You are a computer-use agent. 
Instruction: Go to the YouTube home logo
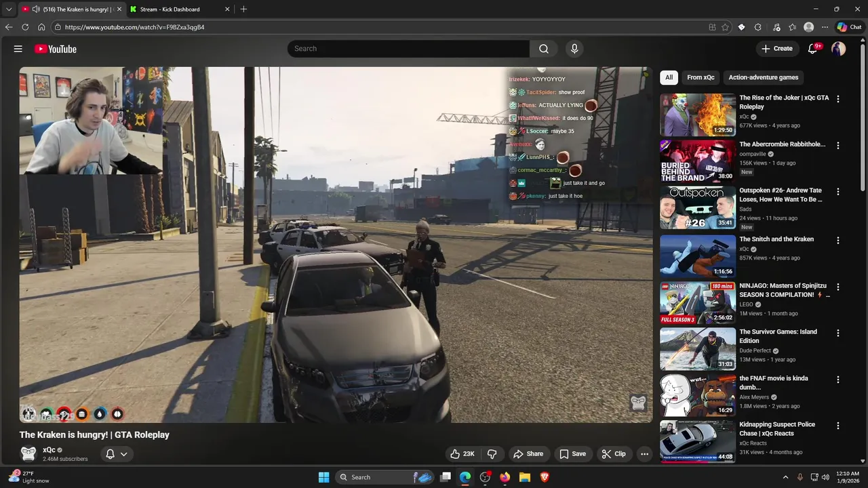[56, 49]
